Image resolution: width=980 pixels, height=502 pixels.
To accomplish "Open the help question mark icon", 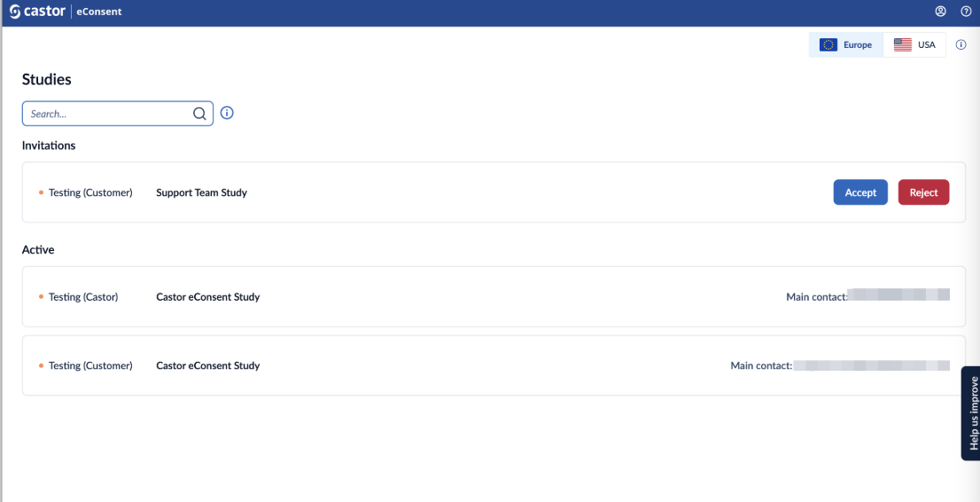I will 966,12.
